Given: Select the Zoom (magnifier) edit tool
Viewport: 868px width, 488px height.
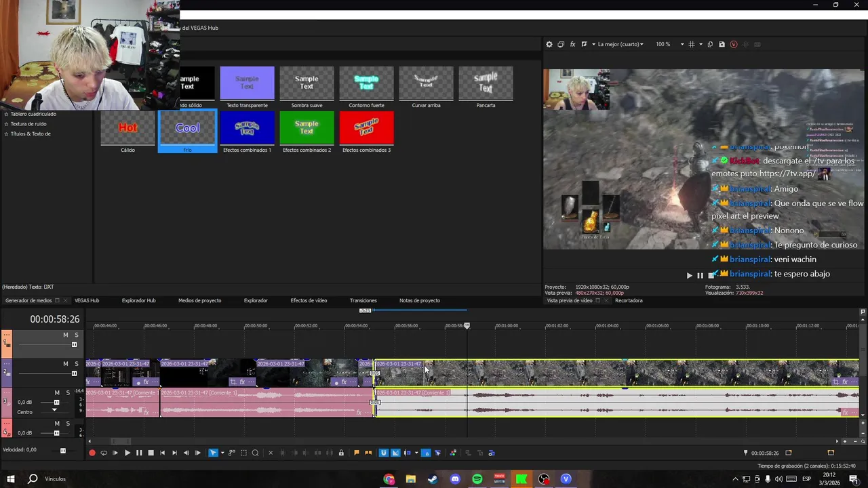Looking at the screenshot, I should click(256, 453).
